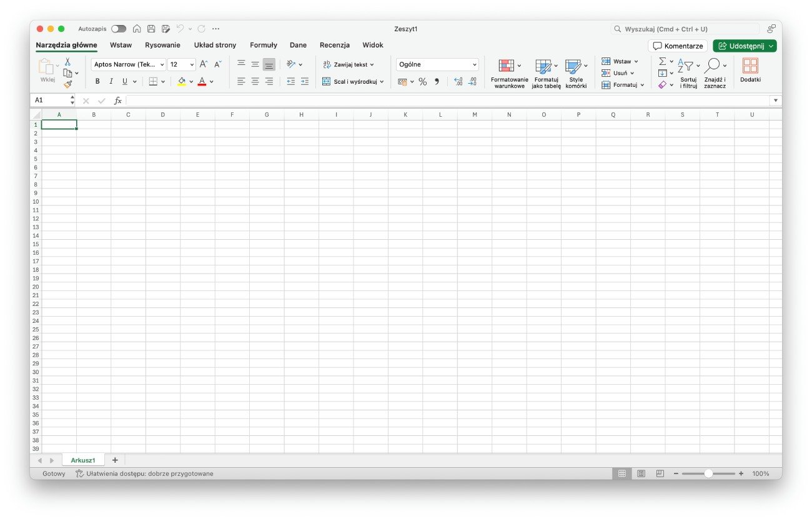Open the more options ellipsis in title bar
812x519 pixels.
tap(216, 29)
